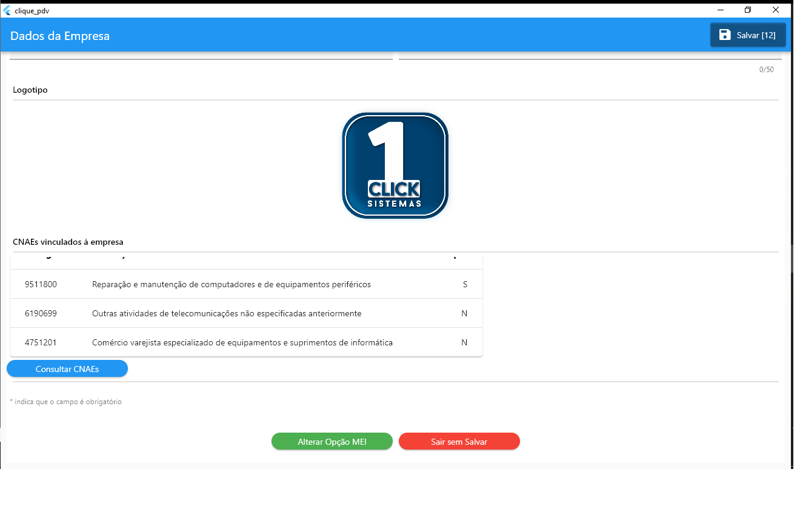800x532 pixels.
Task: Click the Salvar [12] button
Action: pyautogui.click(x=748, y=35)
